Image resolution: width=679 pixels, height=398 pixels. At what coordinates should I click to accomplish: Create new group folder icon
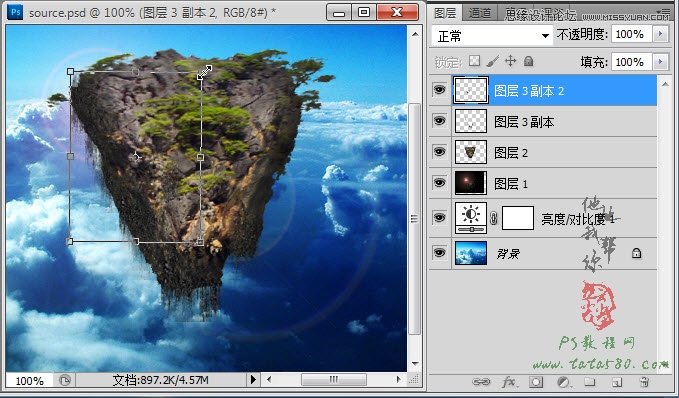589,382
